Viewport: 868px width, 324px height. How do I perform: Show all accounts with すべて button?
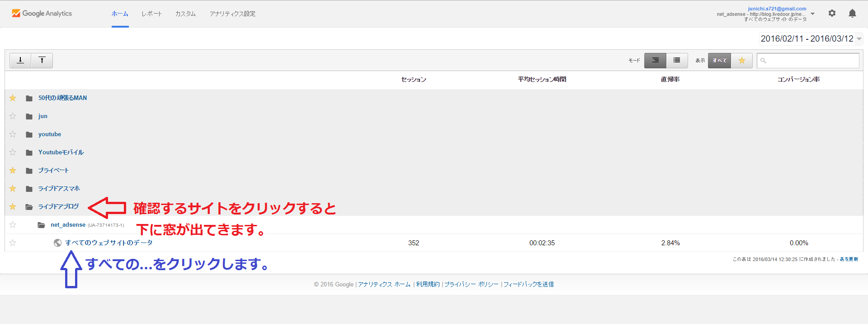[x=719, y=60]
